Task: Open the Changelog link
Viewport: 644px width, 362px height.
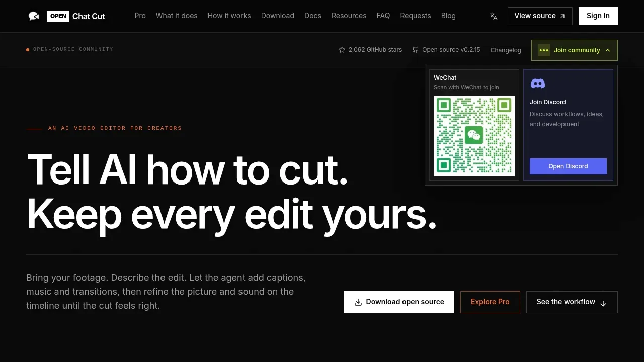Action: click(506, 50)
